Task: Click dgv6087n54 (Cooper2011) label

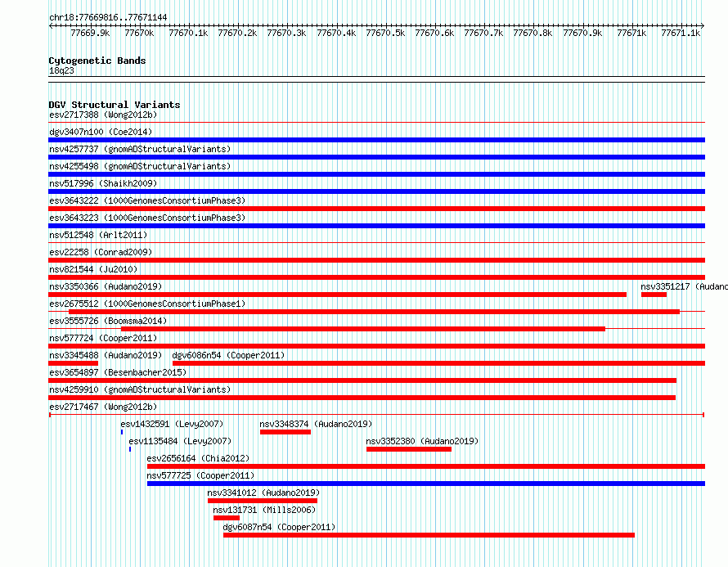Action: tap(279, 527)
